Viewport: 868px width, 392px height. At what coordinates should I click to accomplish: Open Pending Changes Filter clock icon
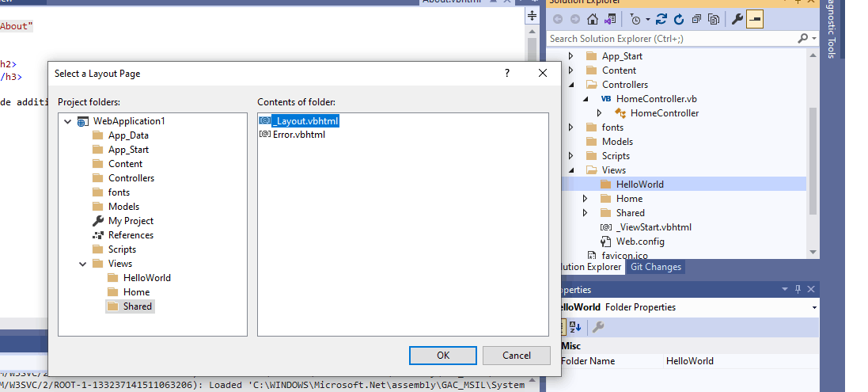pos(635,19)
